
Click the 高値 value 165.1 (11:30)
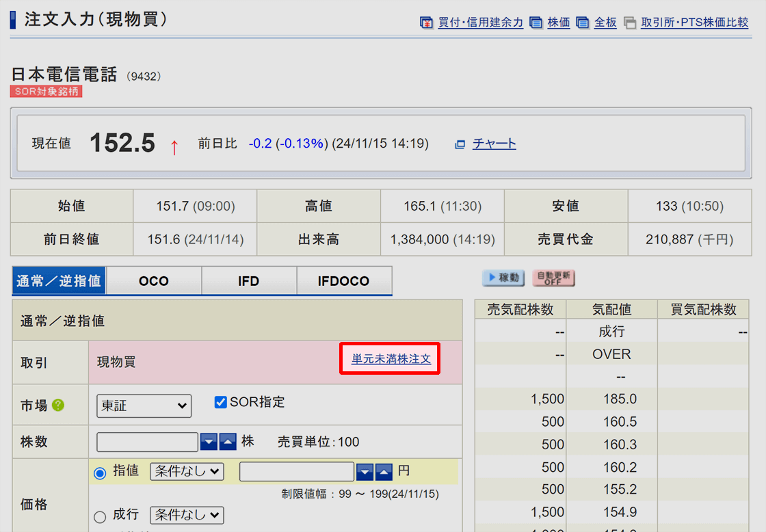click(x=443, y=206)
